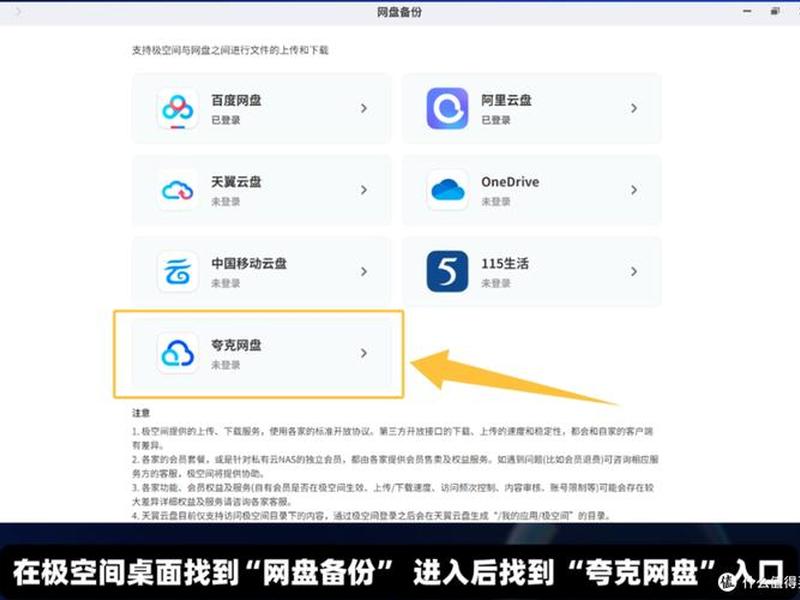Select the 夸克网盘 title text

(236, 345)
